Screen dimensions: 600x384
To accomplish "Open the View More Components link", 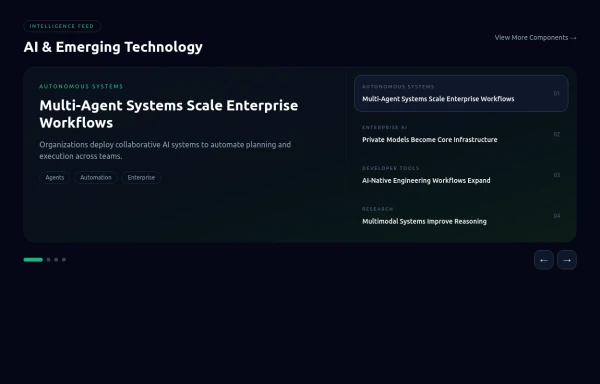I will pyautogui.click(x=535, y=37).
